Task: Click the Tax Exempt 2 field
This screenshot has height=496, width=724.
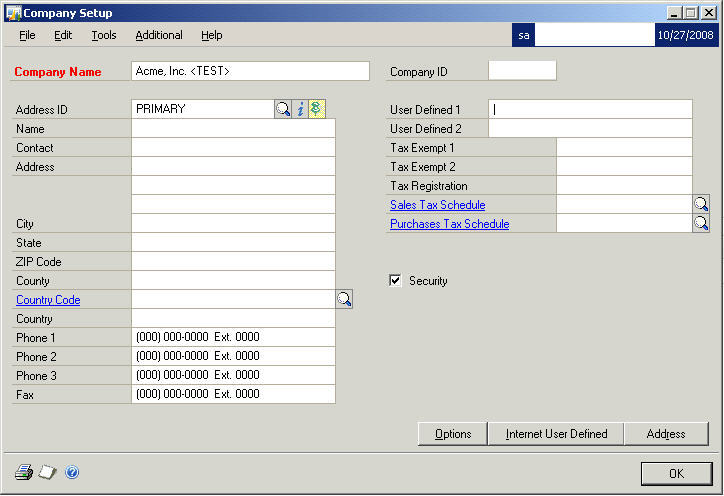Action: pyautogui.click(x=624, y=166)
